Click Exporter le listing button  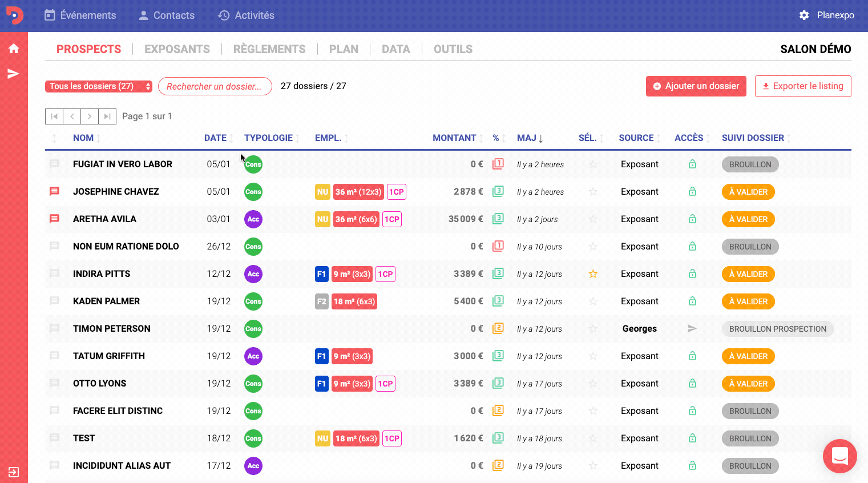[803, 86]
